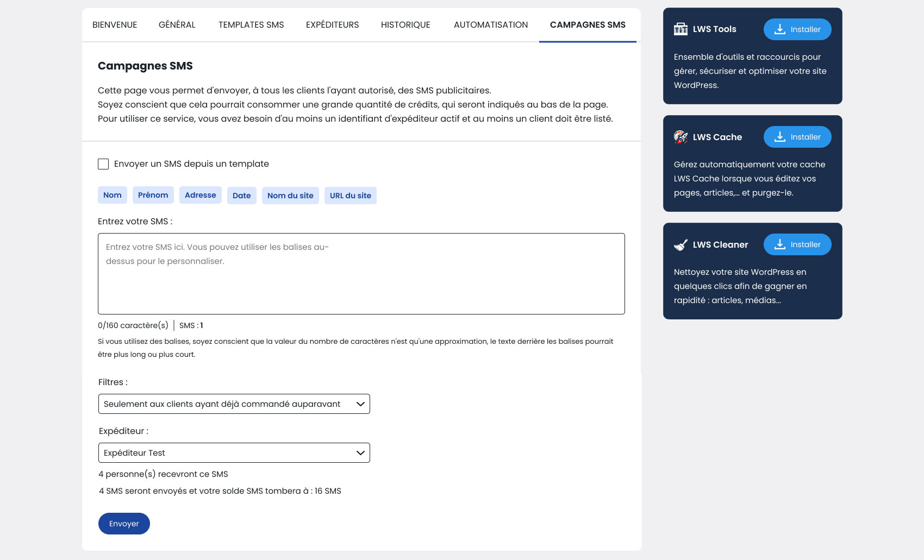Click the LWS Cache title text
924x560 pixels.
click(717, 137)
